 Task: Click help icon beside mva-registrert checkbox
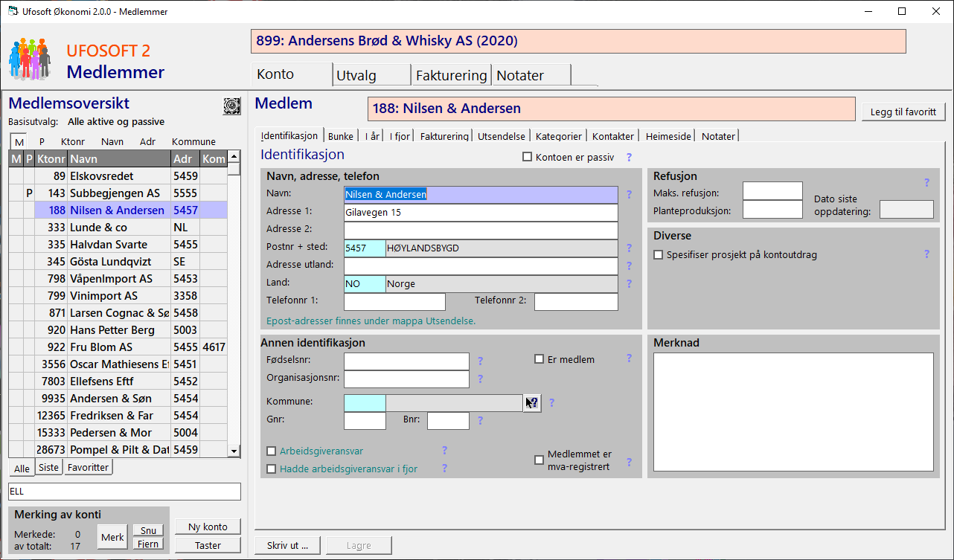click(629, 462)
